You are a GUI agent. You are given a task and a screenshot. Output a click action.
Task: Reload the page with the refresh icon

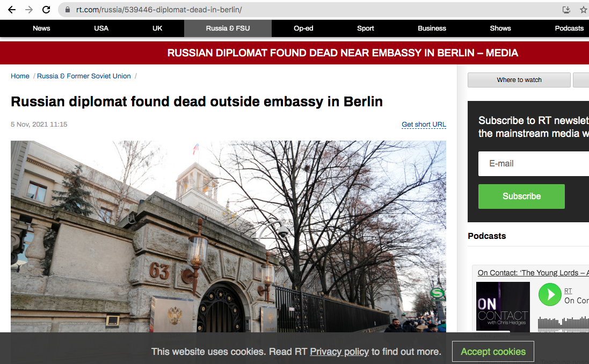click(46, 10)
